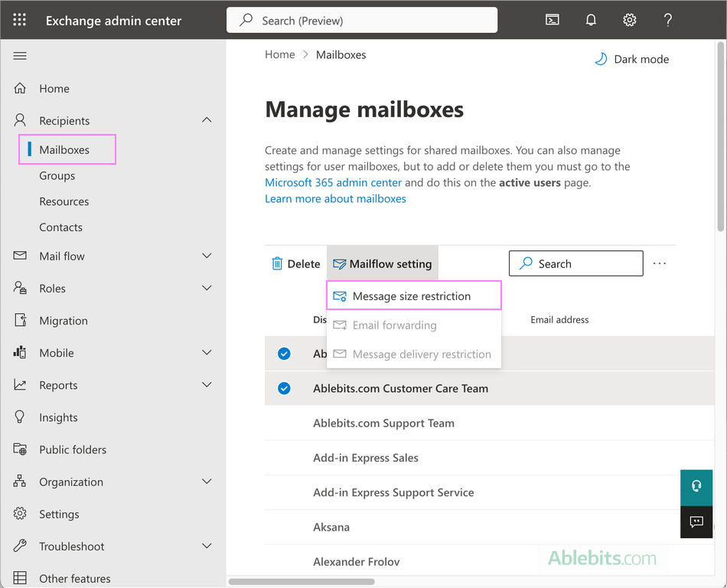The width and height of the screenshot is (727, 588).
Task: Go to Contacts in sidebar
Action: pyautogui.click(x=60, y=227)
